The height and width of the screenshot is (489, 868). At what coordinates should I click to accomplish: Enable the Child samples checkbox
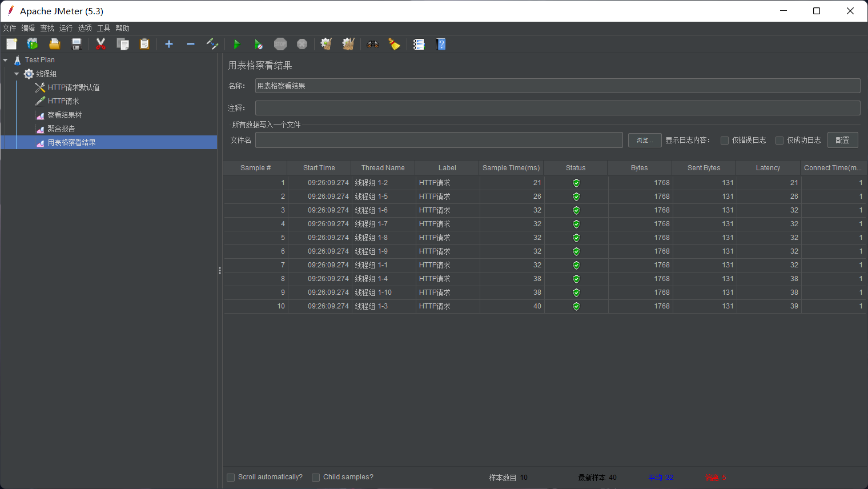click(x=316, y=477)
